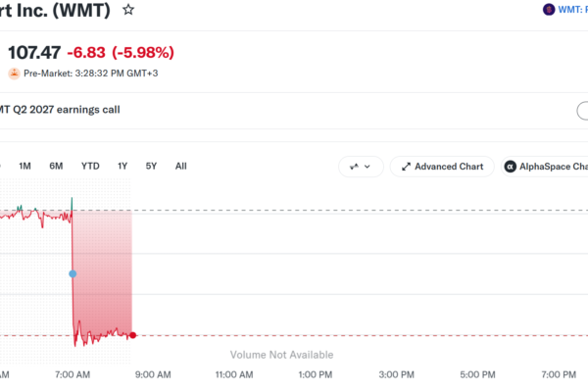Click the blue event marker on chart
This screenshot has width=588, height=392.
[73, 273]
